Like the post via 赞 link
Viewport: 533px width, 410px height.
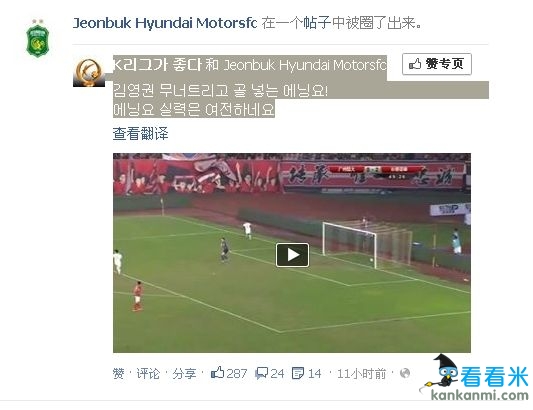coord(119,374)
